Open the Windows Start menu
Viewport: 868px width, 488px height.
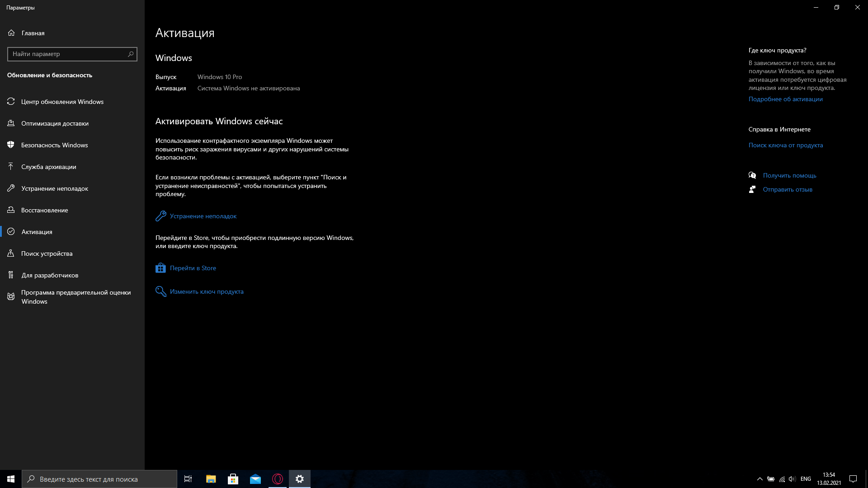11,479
